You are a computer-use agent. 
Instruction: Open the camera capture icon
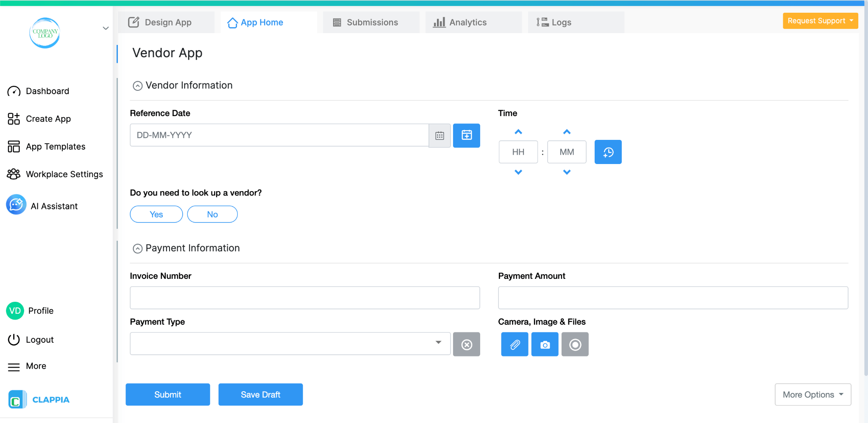tap(545, 344)
